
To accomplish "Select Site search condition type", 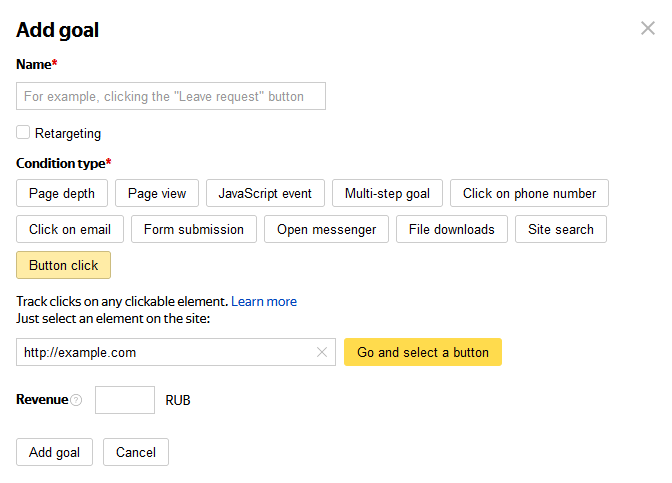I will (561, 229).
